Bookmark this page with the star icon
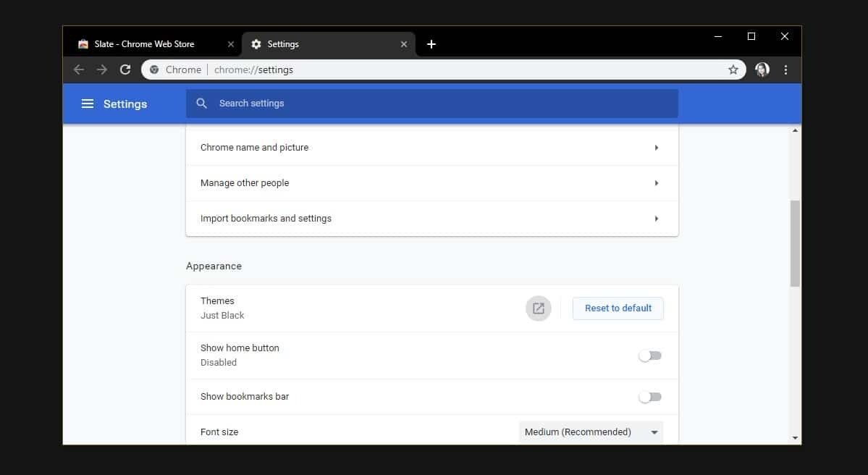The height and width of the screenshot is (475, 868). [x=733, y=70]
